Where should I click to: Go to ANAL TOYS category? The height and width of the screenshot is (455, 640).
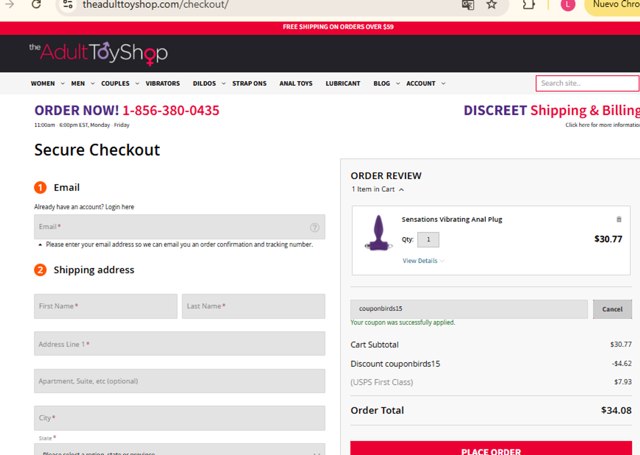pyautogui.click(x=296, y=83)
